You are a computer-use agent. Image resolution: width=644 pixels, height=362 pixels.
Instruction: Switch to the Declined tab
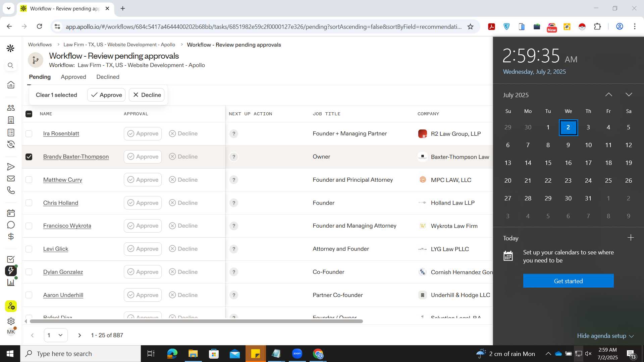click(x=108, y=77)
